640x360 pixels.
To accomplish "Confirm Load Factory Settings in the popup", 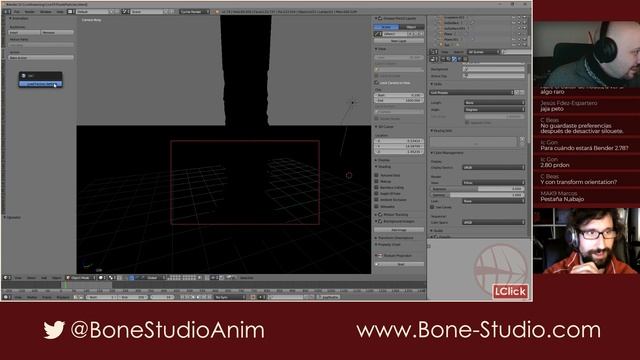I will point(40,84).
